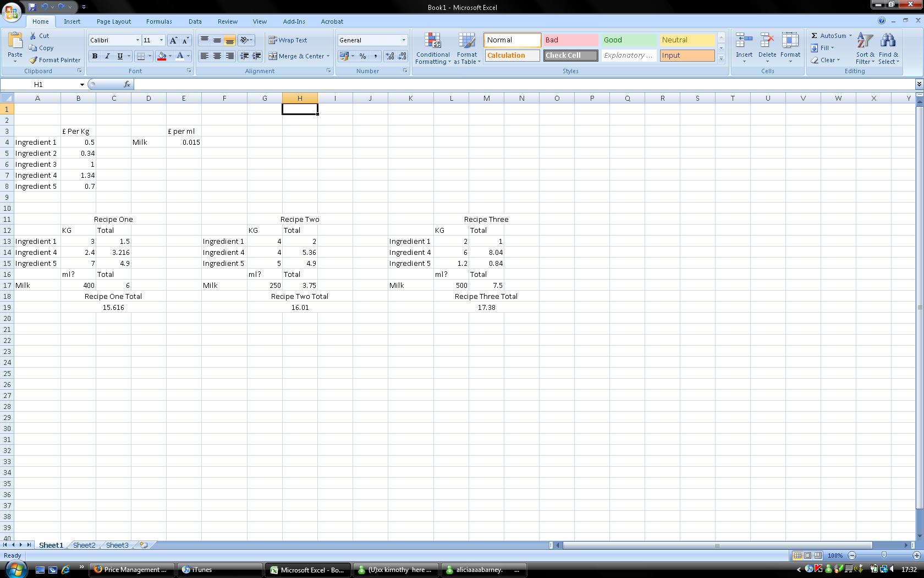924x578 pixels.
Task: Set vertical alignment to Top Align
Action: coord(204,40)
